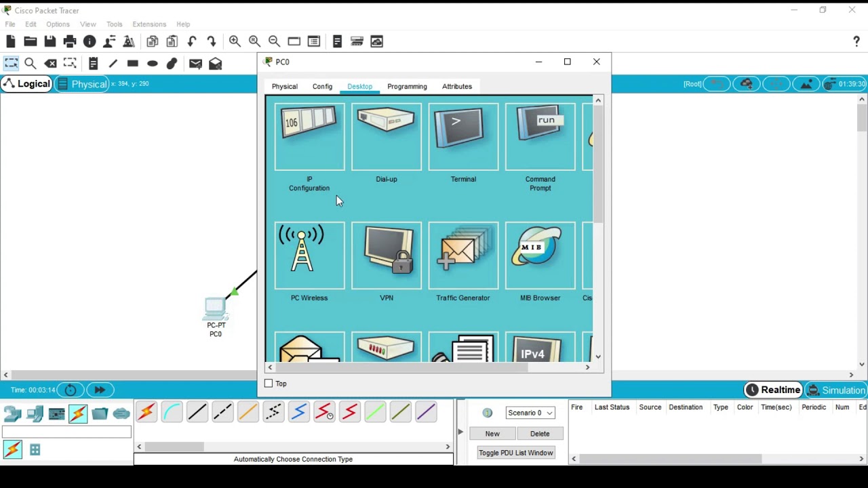Click Toggle PDU List Window button

pyautogui.click(x=516, y=453)
